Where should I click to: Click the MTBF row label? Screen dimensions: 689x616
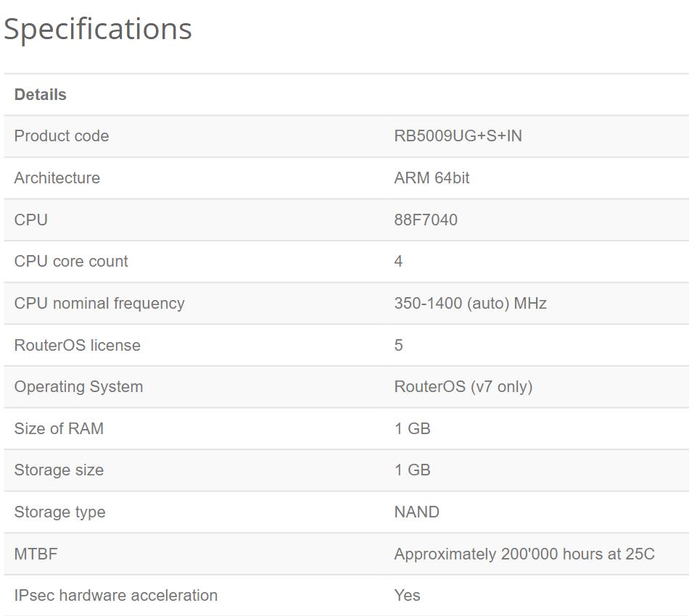[x=36, y=554]
